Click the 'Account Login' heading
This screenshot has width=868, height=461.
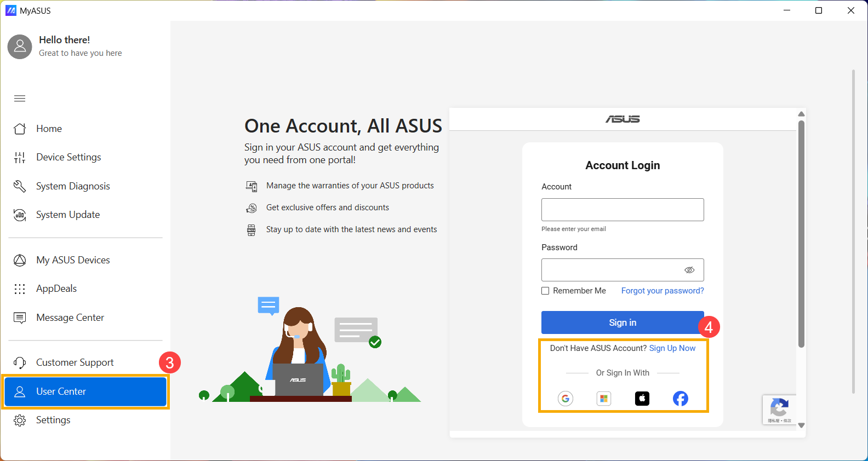(623, 165)
